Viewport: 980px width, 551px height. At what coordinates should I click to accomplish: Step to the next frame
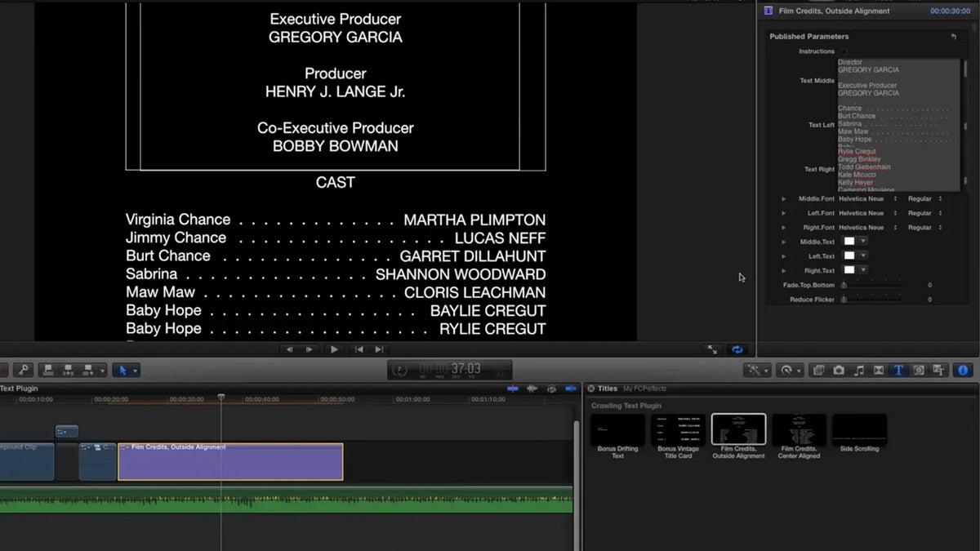point(309,349)
